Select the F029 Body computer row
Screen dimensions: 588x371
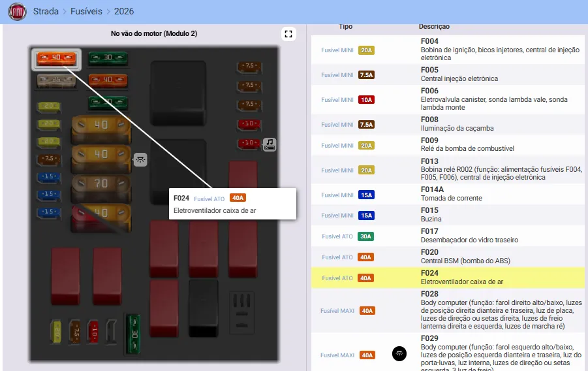pos(448,352)
